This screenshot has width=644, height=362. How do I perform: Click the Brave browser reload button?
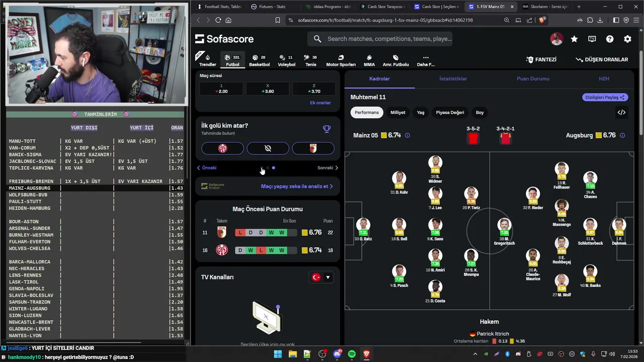click(218, 20)
